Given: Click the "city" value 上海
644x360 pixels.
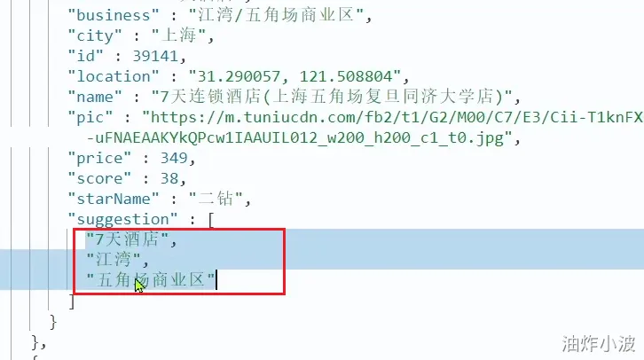Looking at the screenshot, I should click(178, 35).
